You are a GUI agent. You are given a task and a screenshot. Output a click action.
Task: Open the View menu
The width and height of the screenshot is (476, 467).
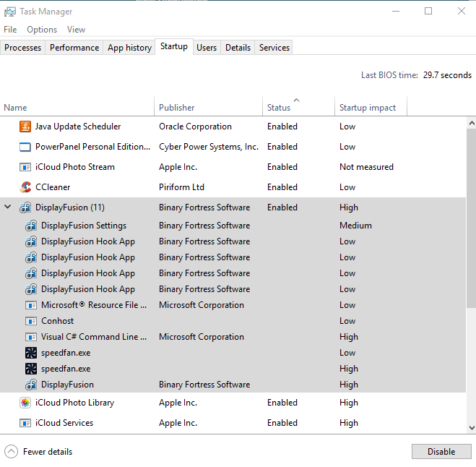76,30
